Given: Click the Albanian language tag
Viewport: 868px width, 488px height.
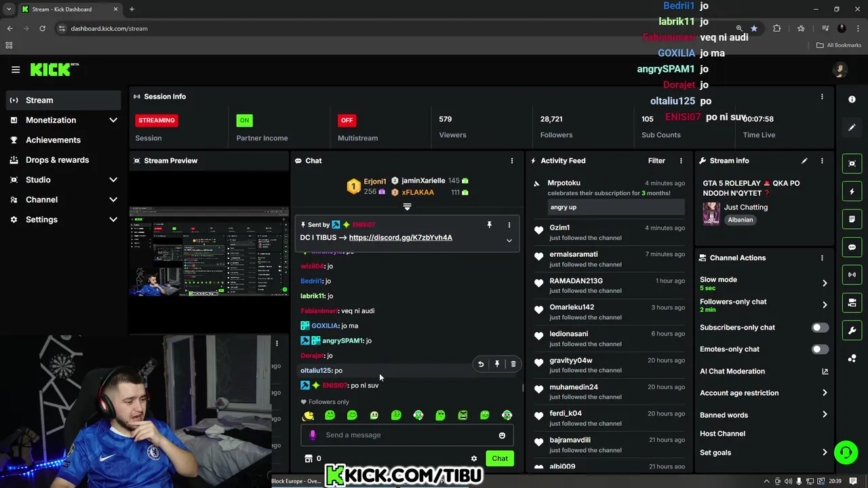Looking at the screenshot, I should pos(740,220).
